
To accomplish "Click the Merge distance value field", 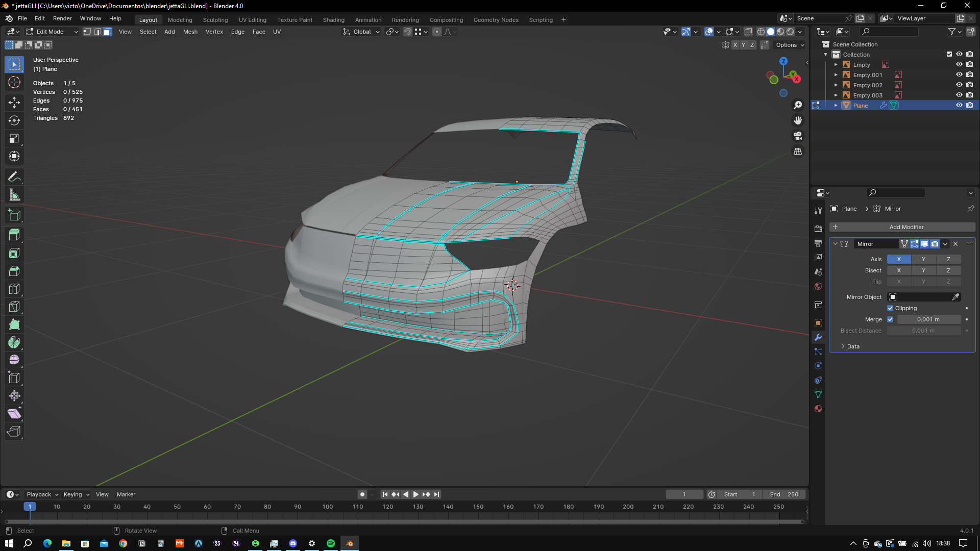I will (x=928, y=319).
